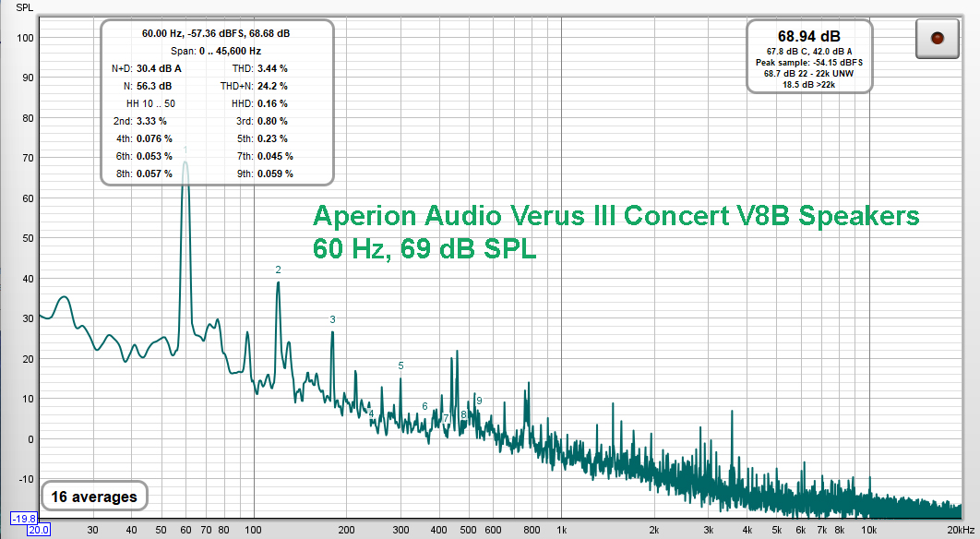980x539 pixels.
Task: Click the '3rd: 0.80 %' harmonic value
Action: [x=261, y=121]
